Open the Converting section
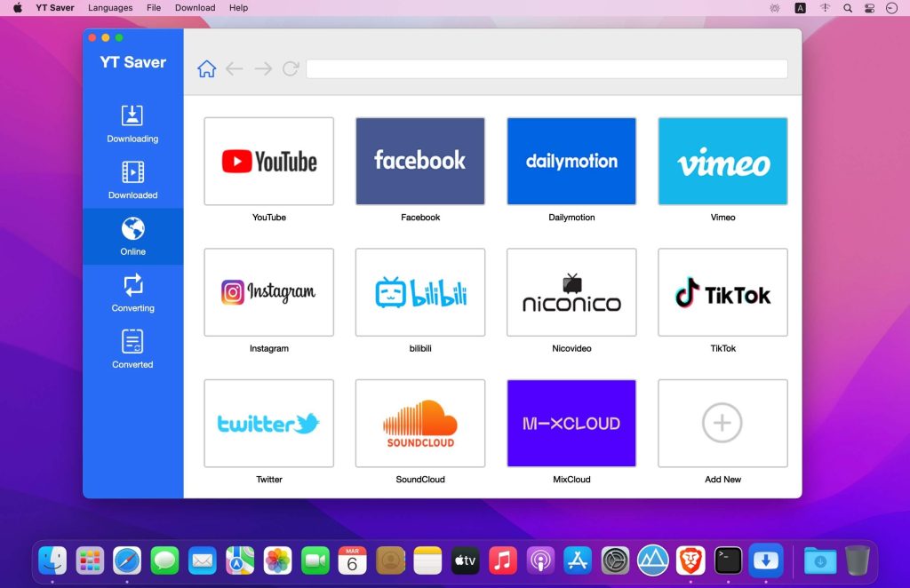Image resolution: width=910 pixels, height=588 pixels. tap(132, 293)
